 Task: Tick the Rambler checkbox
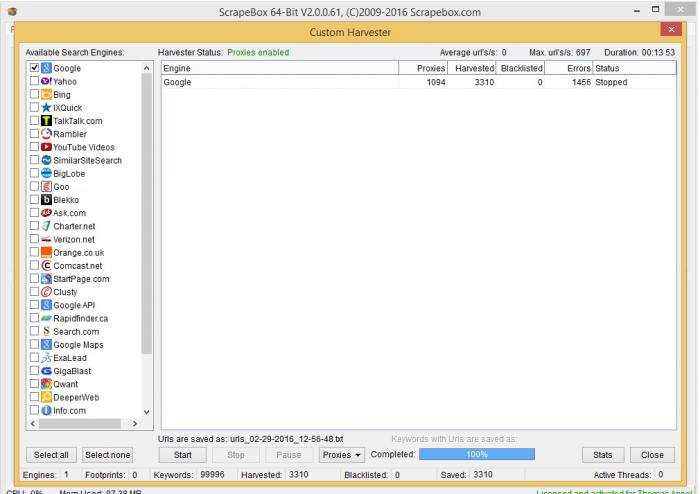coord(34,134)
